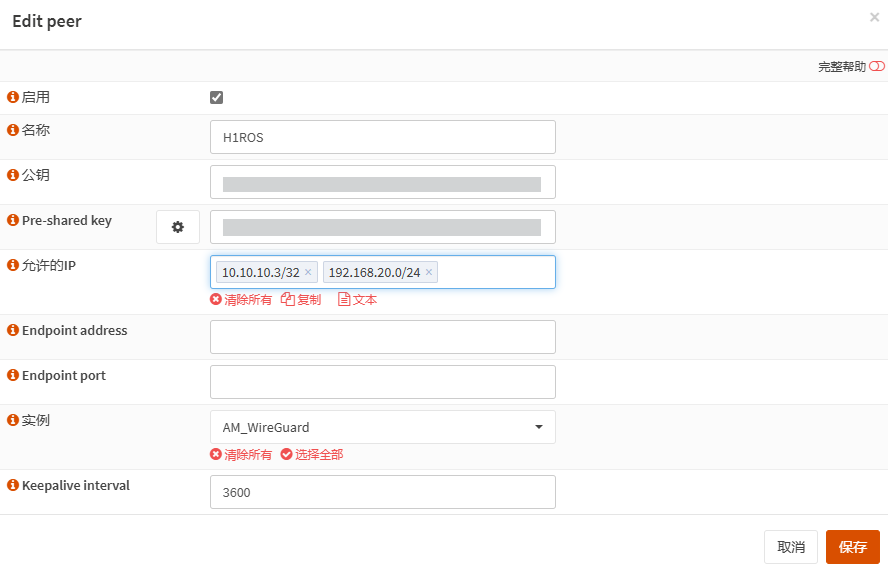Click info icon beside Keepalive interval
Screen dimensions: 888x570
(13, 486)
